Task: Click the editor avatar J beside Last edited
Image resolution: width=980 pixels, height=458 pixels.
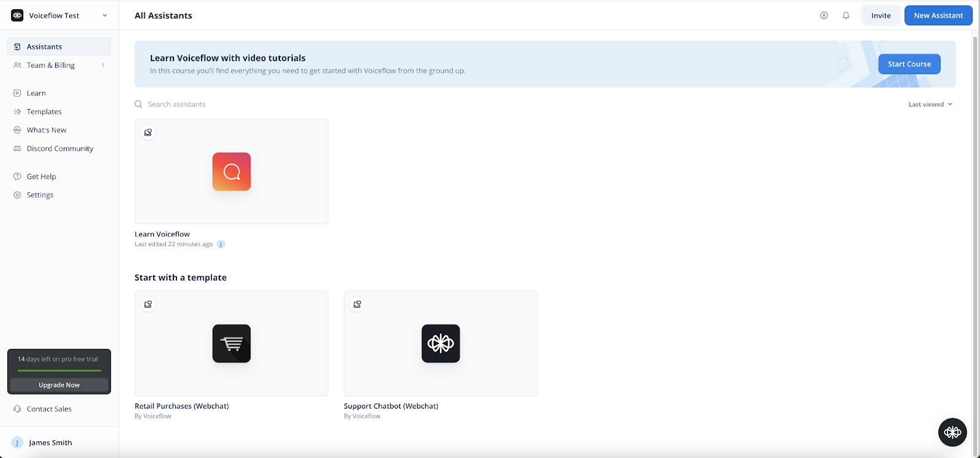Action: [x=221, y=244]
